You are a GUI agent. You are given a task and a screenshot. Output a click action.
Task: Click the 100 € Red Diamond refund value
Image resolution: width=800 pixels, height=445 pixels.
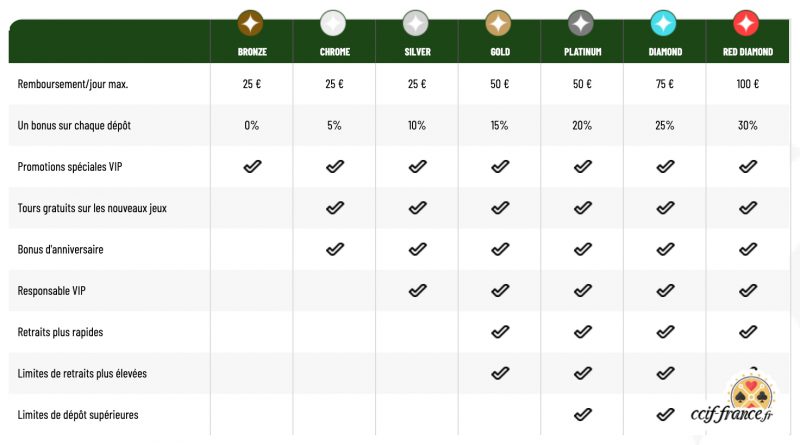[x=747, y=84]
